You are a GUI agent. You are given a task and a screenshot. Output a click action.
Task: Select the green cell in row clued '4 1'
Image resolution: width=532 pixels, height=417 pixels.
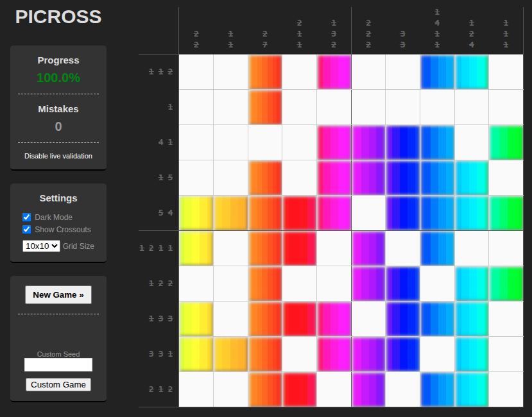[506, 142]
